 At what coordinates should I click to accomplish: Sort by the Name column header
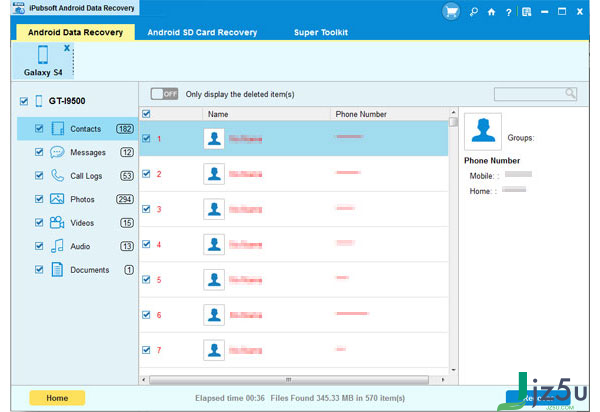coord(266,114)
